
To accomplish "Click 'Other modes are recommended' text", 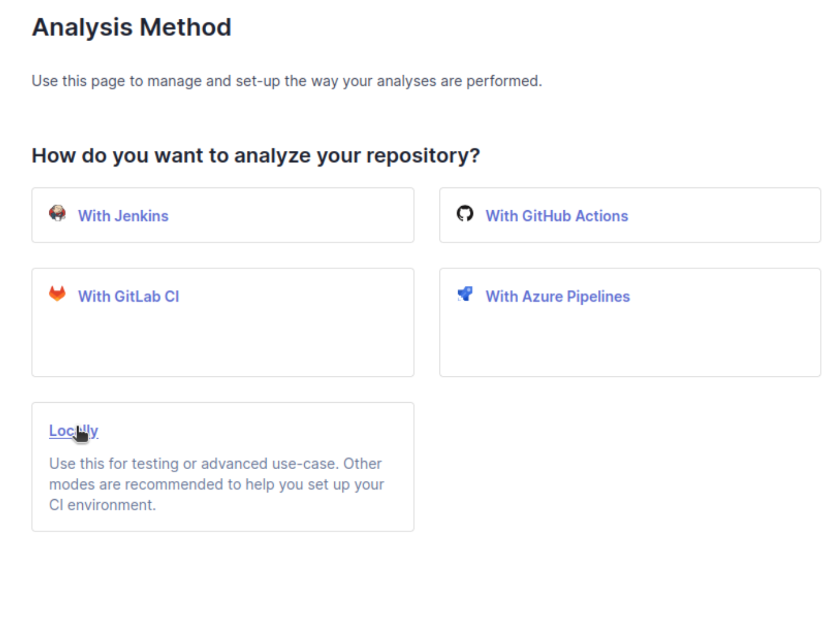I will (216, 474).
